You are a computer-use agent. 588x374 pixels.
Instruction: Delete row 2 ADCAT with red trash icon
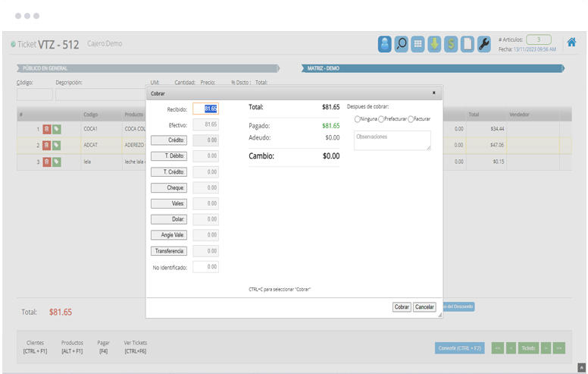tap(46, 146)
